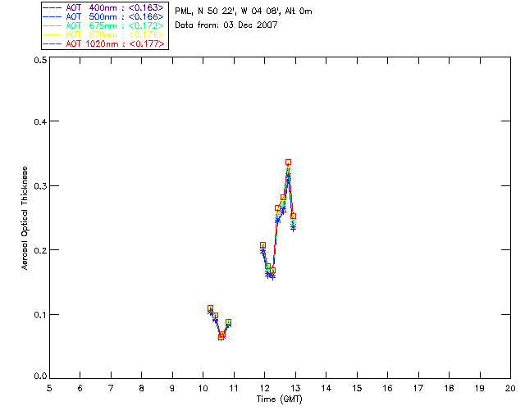This screenshot has height=420, width=525.
Task: Click the 0.5 y-axis tick label
Action: coord(40,60)
